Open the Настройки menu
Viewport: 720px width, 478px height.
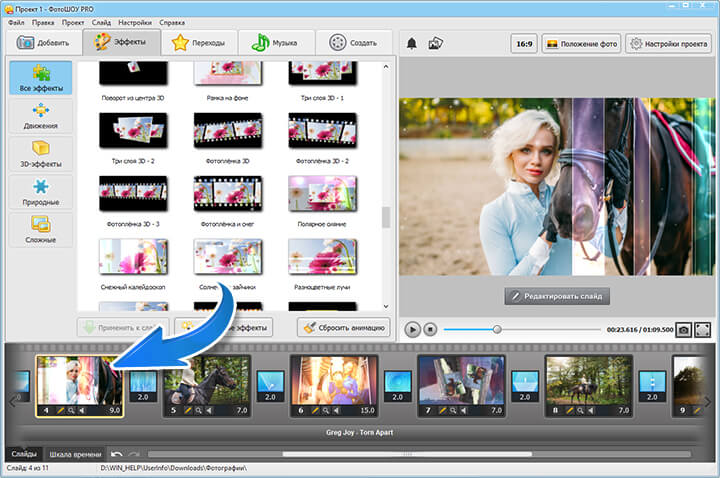[135, 22]
